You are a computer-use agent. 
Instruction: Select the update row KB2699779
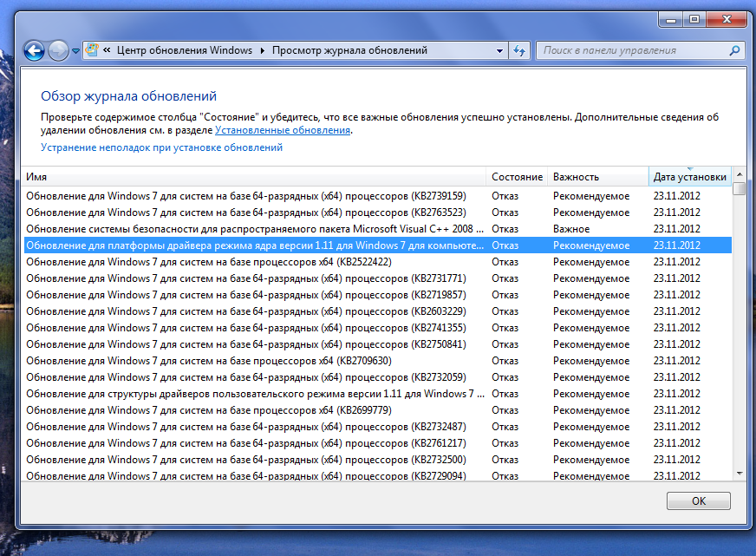pyautogui.click(x=377, y=410)
